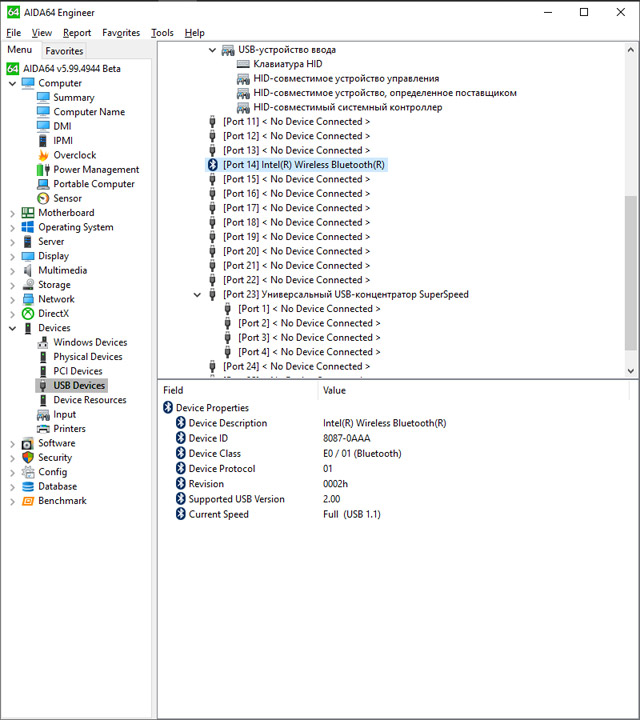Select the Portable Computer laptop icon
The width and height of the screenshot is (640, 720).
click(x=43, y=184)
